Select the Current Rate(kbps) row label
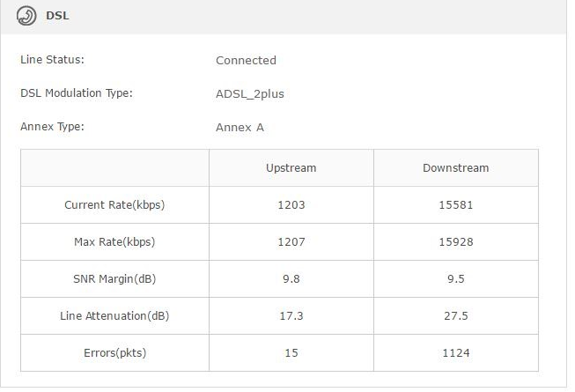575x392 pixels. point(114,205)
